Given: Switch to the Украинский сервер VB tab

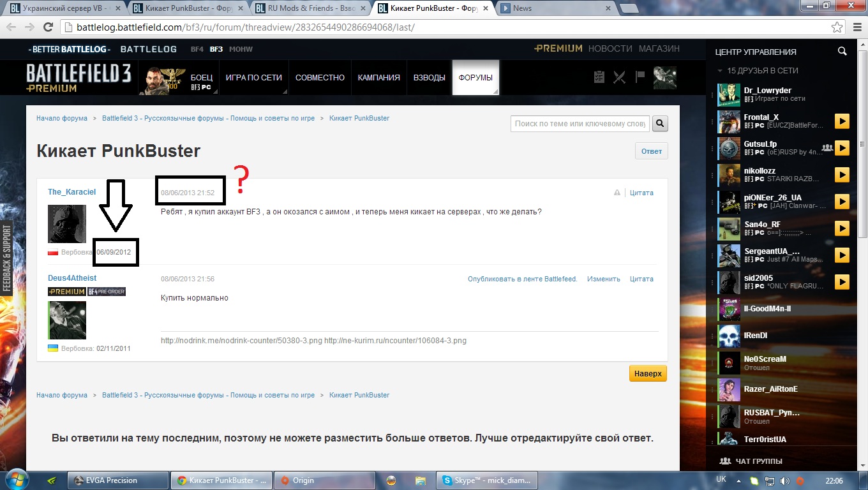Looking at the screenshot, I should [x=64, y=8].
